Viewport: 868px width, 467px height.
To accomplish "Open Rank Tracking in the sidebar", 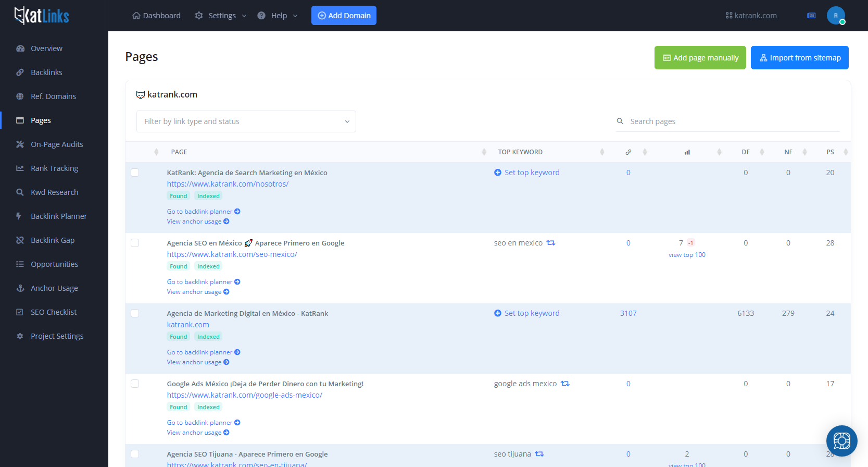I will [x=54, y=168].
